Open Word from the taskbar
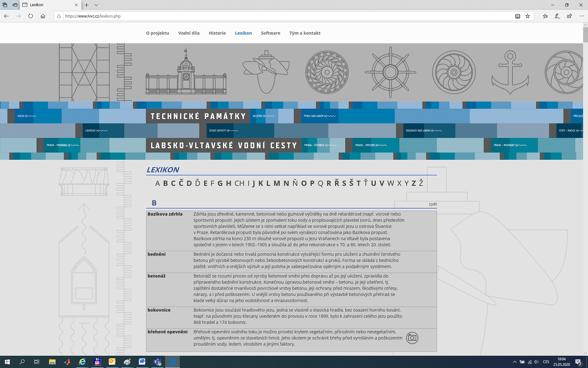The width and height of the screenshot is (588, 368). pos(142,362)
